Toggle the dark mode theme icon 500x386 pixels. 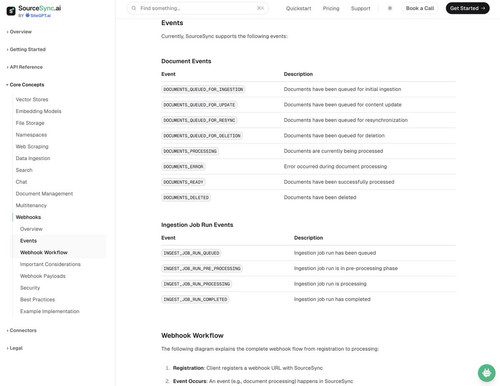(x=390, y=8)
